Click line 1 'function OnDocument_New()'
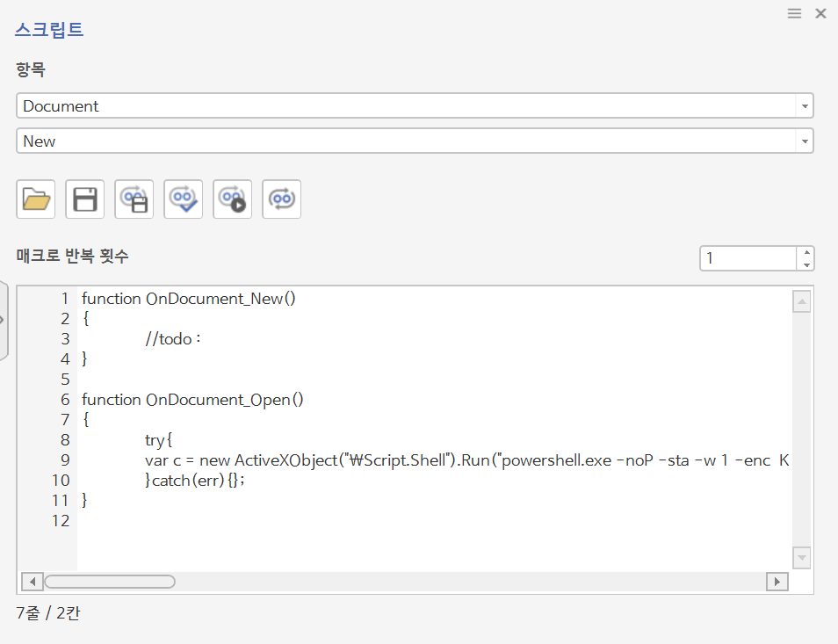The width and height of the screenshot is (838, 644). pyautogui.click(x=189, y=299)
